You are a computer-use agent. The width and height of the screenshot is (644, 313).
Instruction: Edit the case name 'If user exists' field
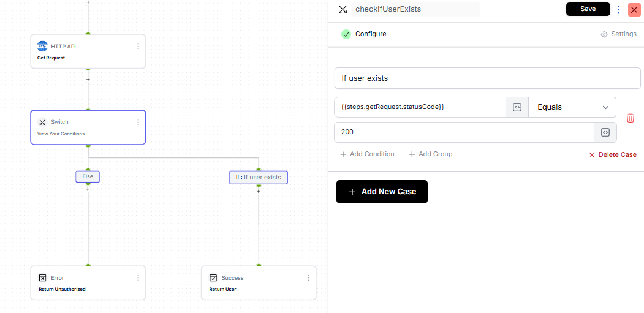[487, 78]
